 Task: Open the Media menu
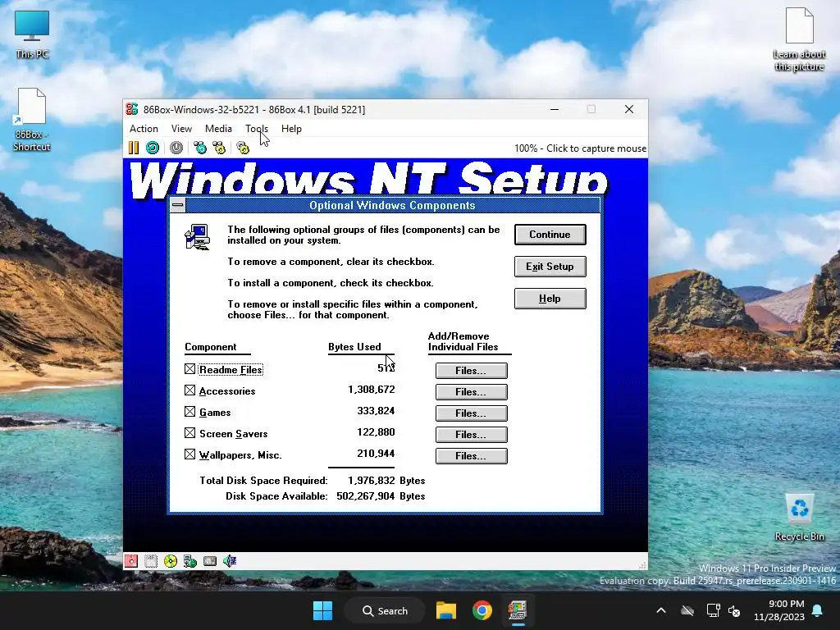[x=218, y=129]
